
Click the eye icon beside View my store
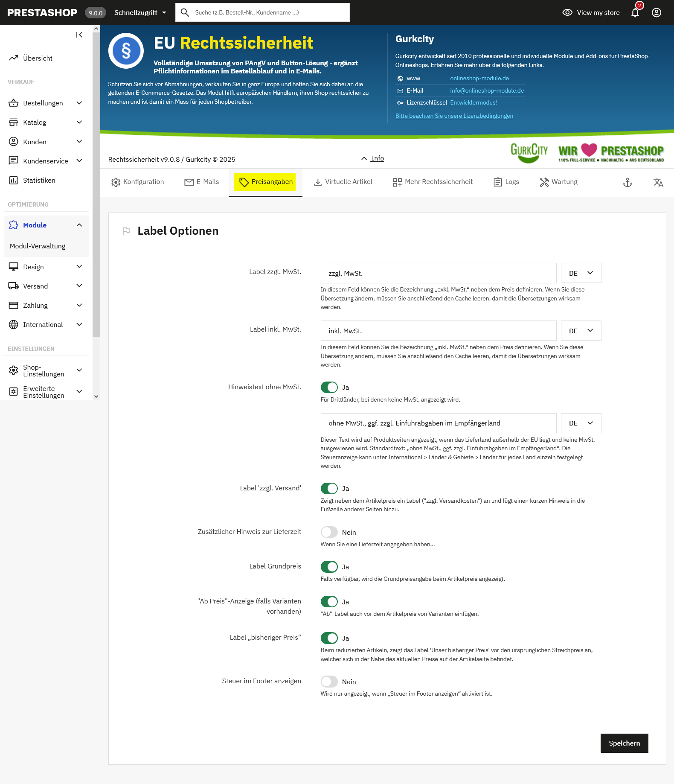567,13
